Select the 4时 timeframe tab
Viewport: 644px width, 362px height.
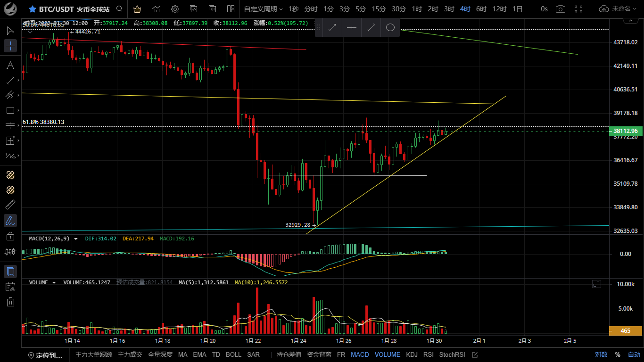pyautogui.click(x=465, y=9)
